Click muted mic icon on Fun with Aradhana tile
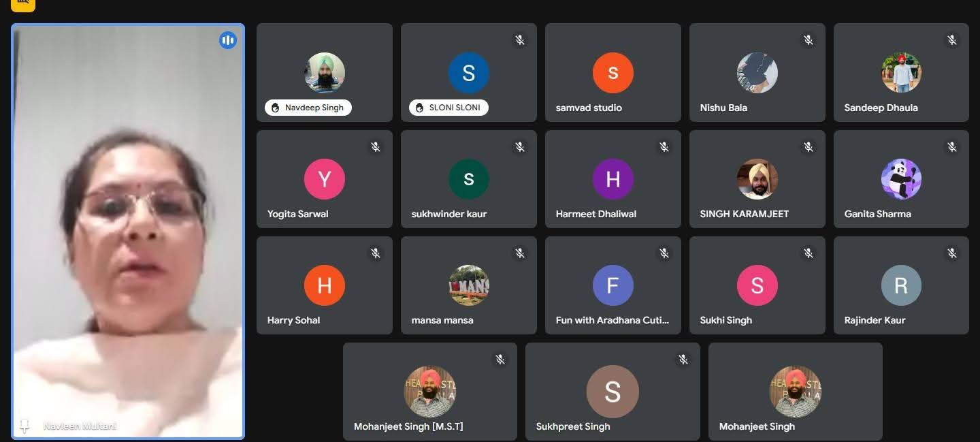Screen dimensions: 980x442 click(664, 253)
